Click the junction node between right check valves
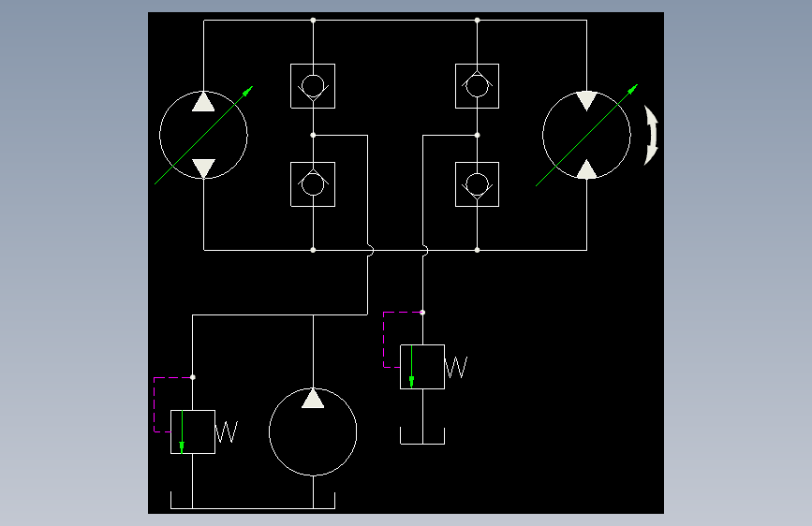The height and width of the screenshot is (526, 812). tap(477, 135)
